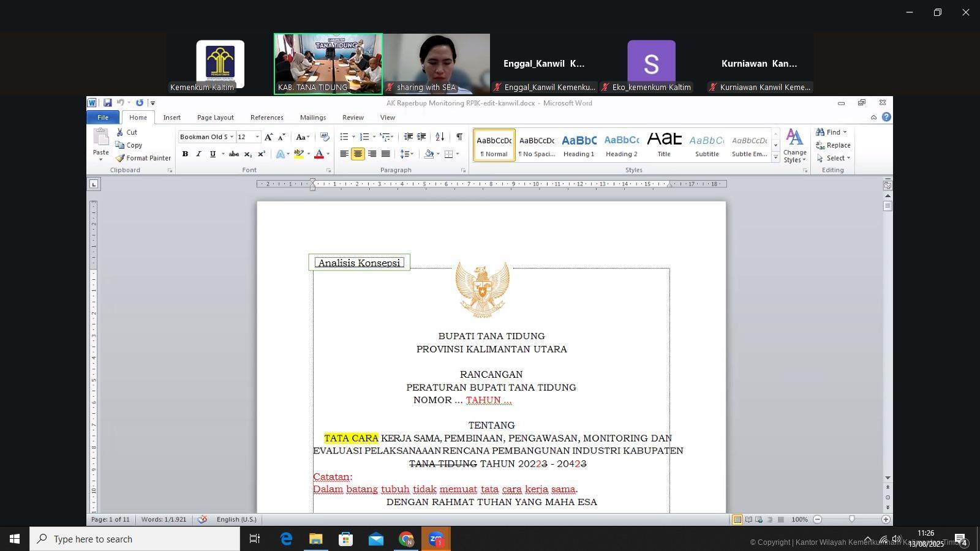Switch to the Mailings tab
The width and height of the screenshot is (980, 551).
pos(313,118)
